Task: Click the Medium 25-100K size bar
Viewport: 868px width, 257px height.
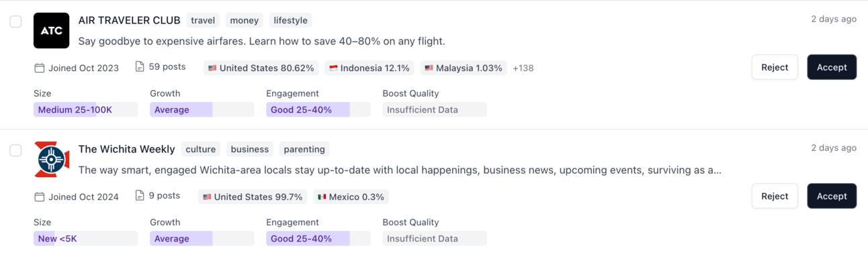Action: pos(85,109)
